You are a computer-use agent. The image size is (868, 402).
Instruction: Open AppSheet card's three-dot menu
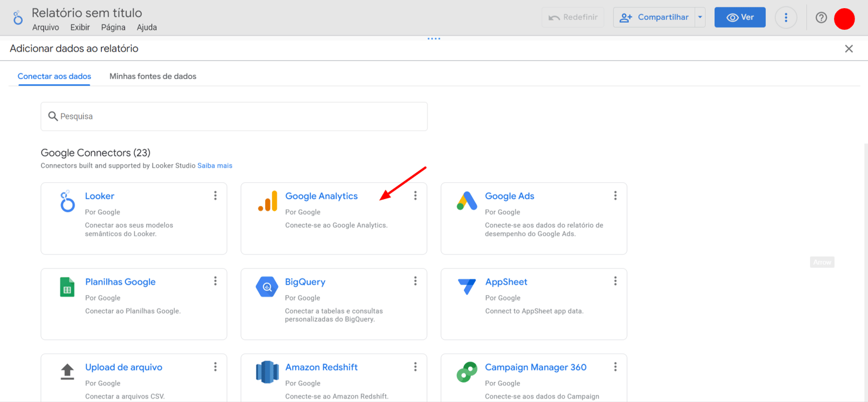pos(615,281)
